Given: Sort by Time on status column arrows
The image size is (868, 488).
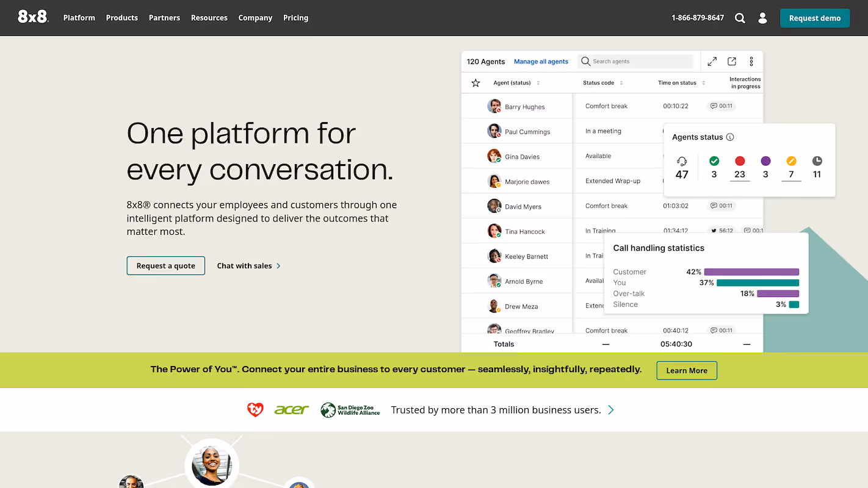Looking at the screenshot, I should point(703,83).
